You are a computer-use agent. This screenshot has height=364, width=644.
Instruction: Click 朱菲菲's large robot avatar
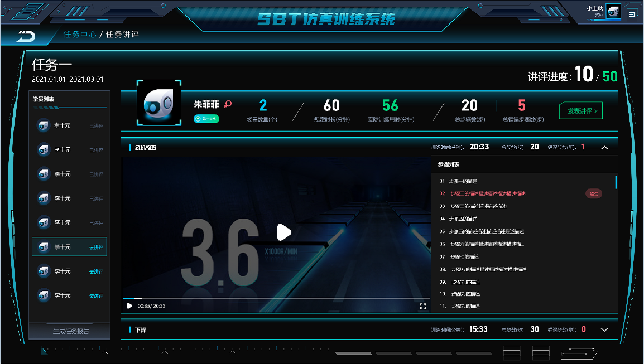click(x=159, y=103)
